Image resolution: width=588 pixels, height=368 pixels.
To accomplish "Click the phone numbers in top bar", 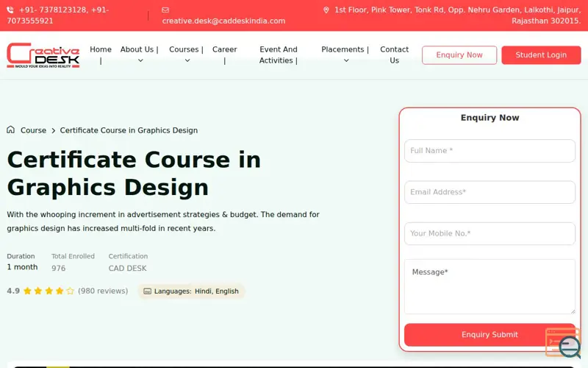I will (x=58, y=15).
